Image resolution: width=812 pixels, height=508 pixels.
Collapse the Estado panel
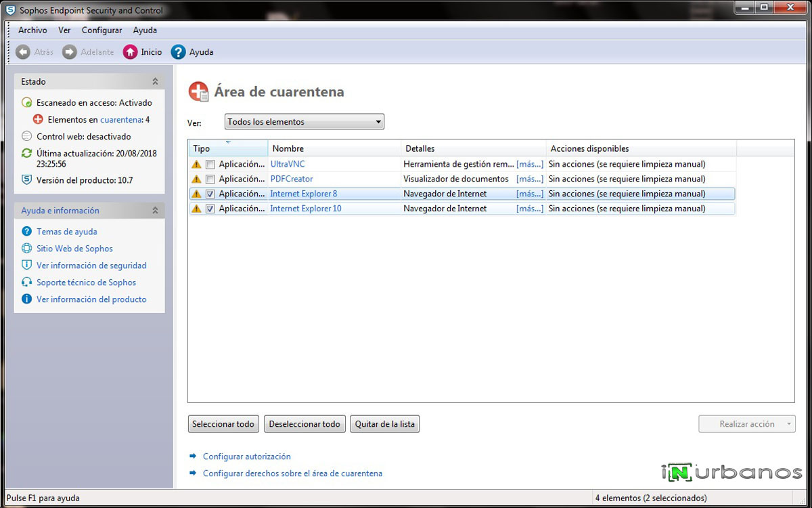pyautogui.click(x=156, y=81)
